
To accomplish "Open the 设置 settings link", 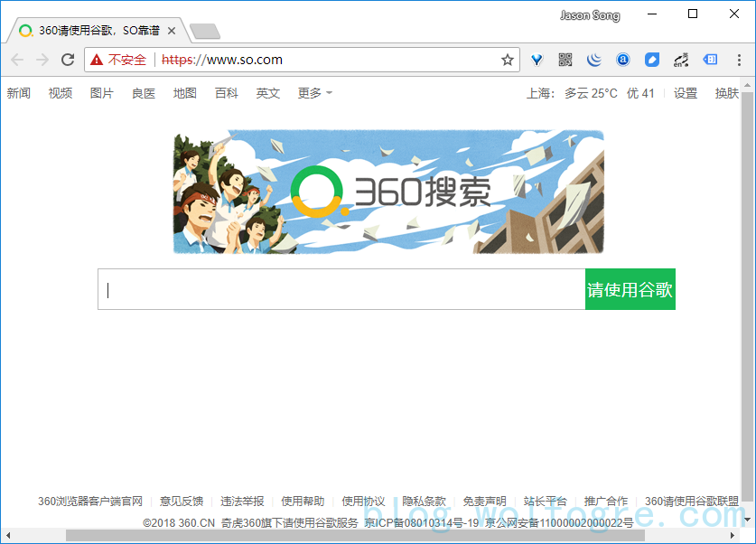I will (x=686, y=93).
